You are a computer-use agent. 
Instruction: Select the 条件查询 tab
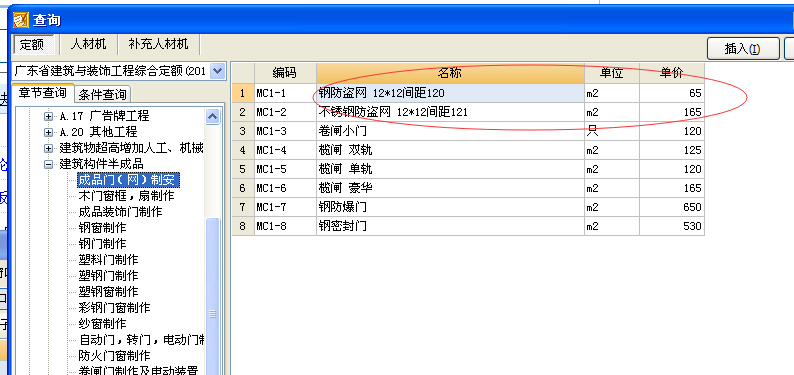point(103,95)
